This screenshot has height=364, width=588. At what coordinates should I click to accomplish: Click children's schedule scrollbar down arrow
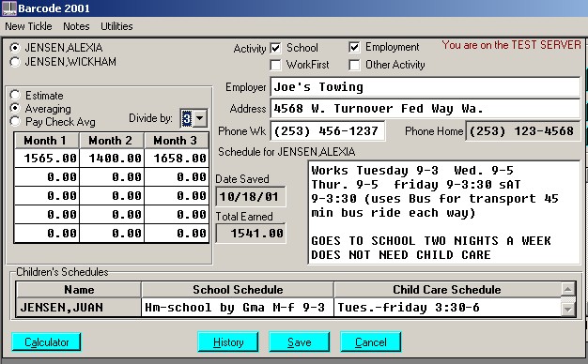567,310
